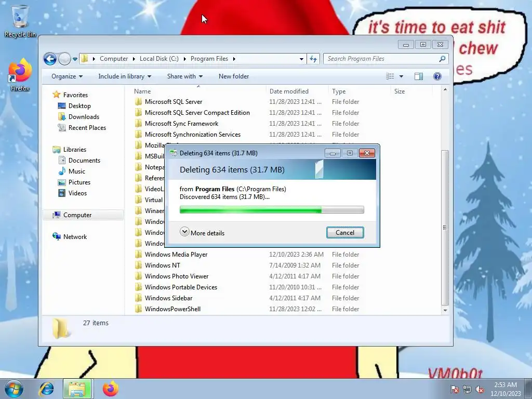Click Local Disk (C:) breadcrumb
Viewport: 532px width, 399px height.
(159, 59)
